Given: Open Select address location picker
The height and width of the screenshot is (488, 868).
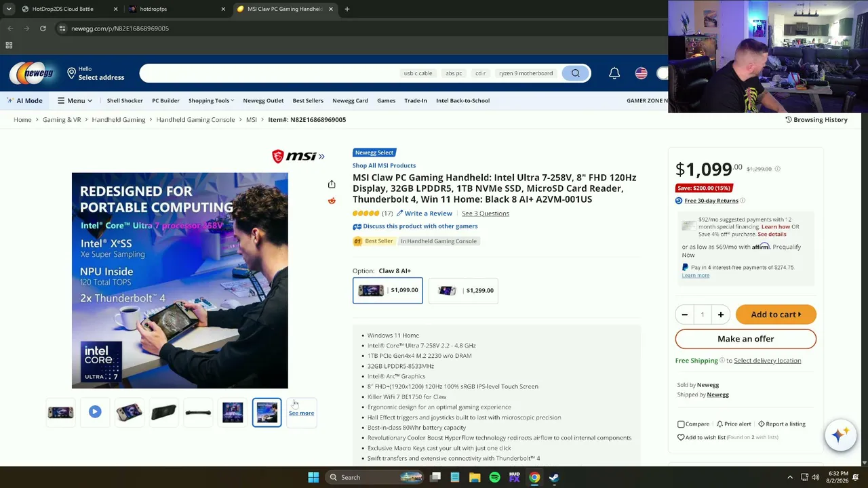Looking at the screenshot, I should tap(96, 73).
